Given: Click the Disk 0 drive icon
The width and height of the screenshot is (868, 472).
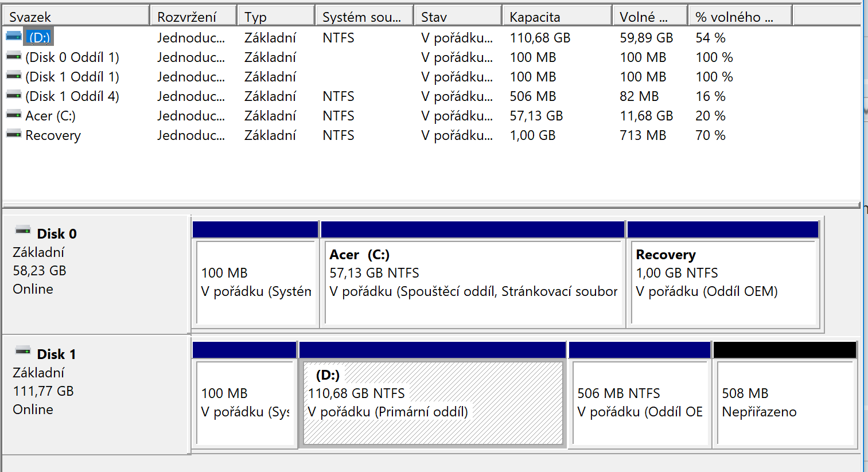Looking at the screenshot, I should pos(23,231).
